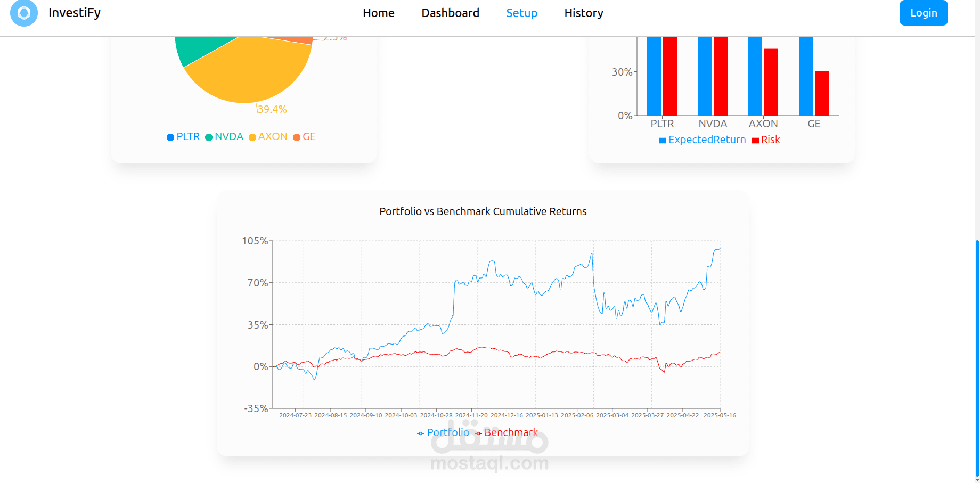980x483 pixels.
Task: Toggle Benchmark line in chart legend
Action: click(x=506, y=433)
